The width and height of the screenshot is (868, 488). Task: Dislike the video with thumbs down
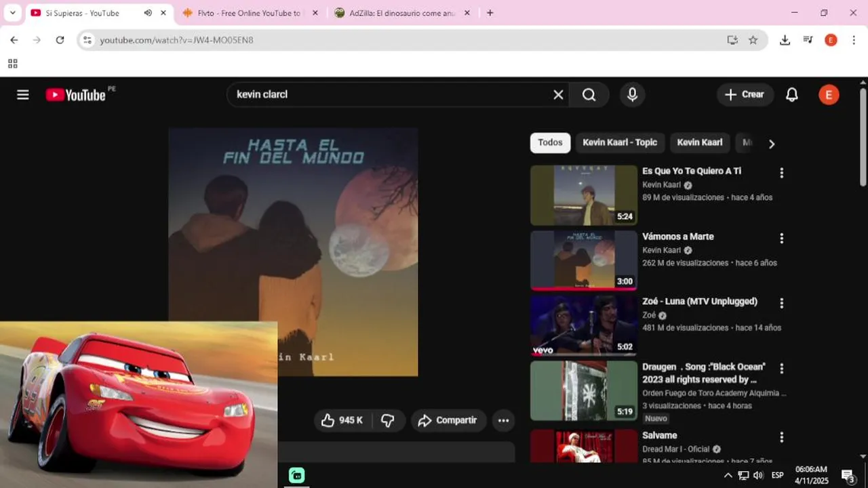(388, 420)
